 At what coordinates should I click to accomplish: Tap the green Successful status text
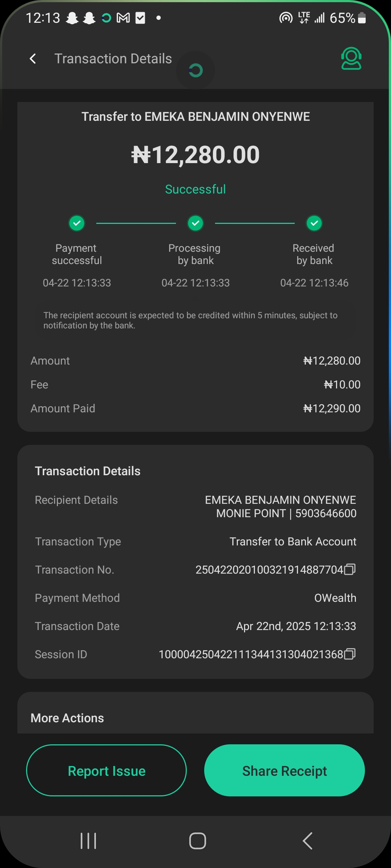(195, 189)
